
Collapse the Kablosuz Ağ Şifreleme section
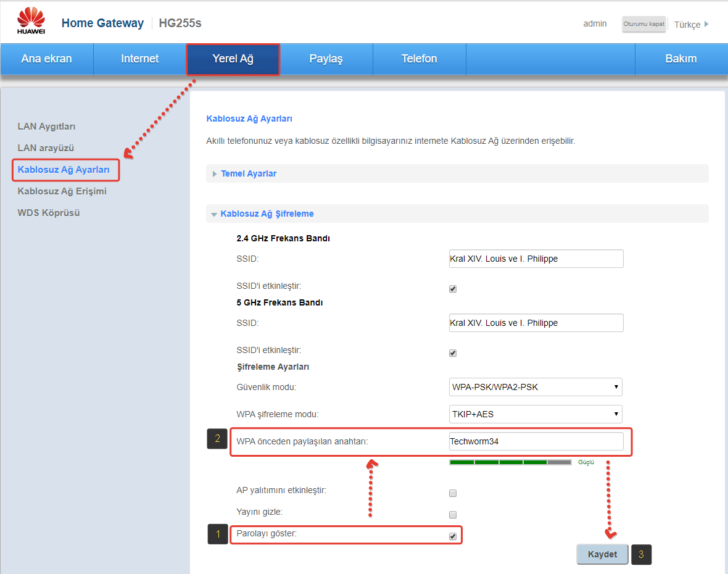click(267, 214)
